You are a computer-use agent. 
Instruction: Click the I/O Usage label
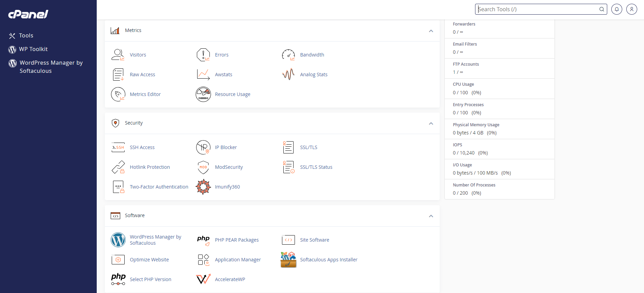[x=462, y=165]
